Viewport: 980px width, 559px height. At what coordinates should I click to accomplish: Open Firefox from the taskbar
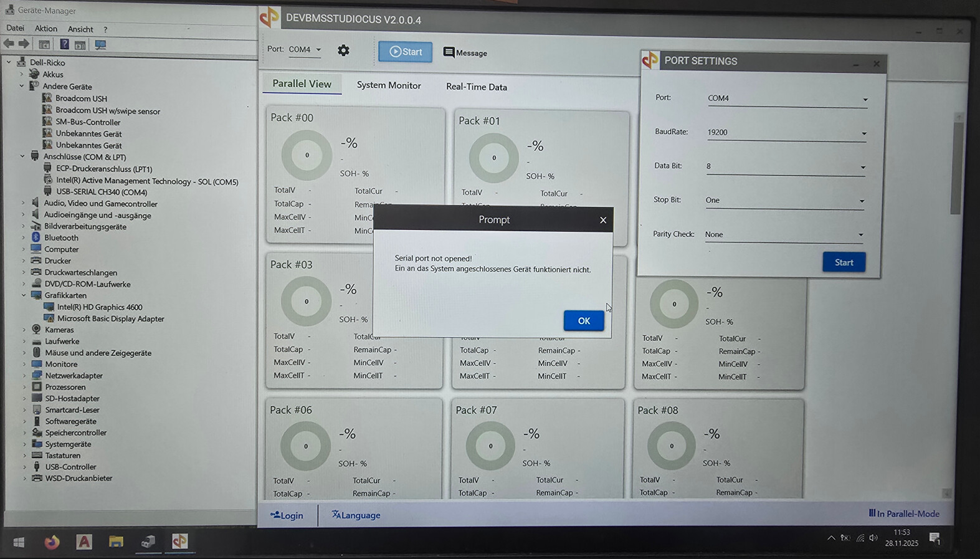[x=52, y=542]
